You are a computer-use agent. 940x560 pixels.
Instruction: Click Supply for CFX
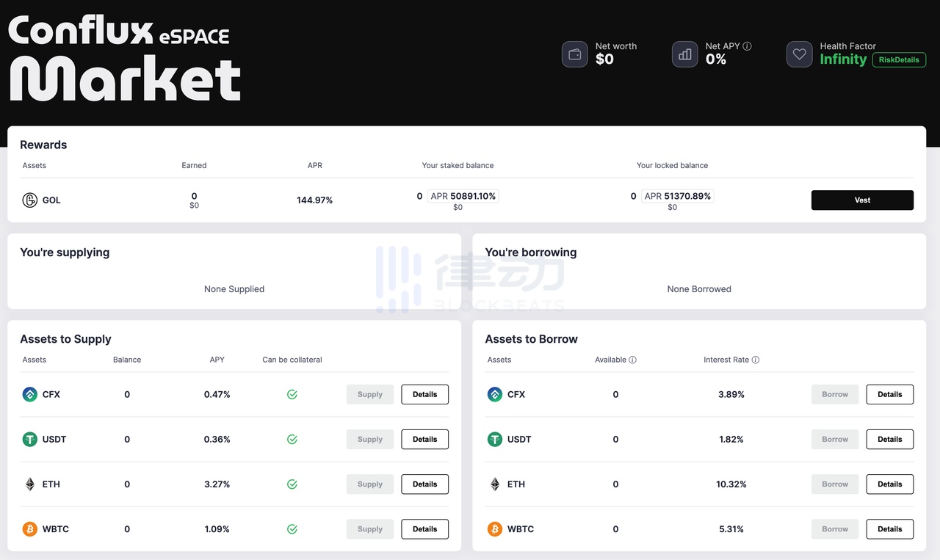[369, 394]
